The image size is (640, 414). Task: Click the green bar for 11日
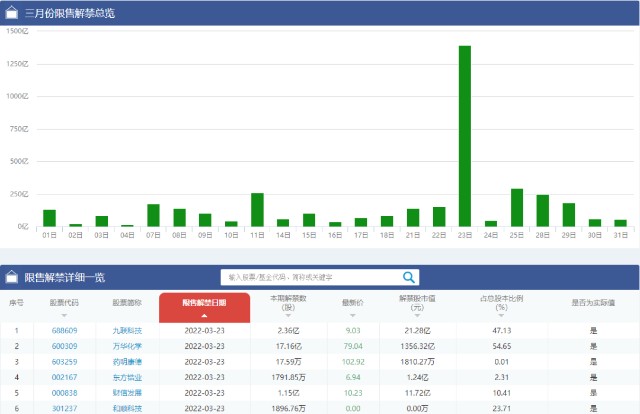[x=257, y=209]
